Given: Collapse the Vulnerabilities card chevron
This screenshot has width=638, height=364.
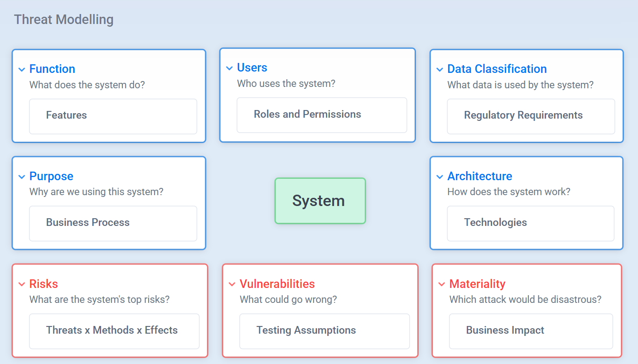Looking at the screenshot, I should coord(232,284).
